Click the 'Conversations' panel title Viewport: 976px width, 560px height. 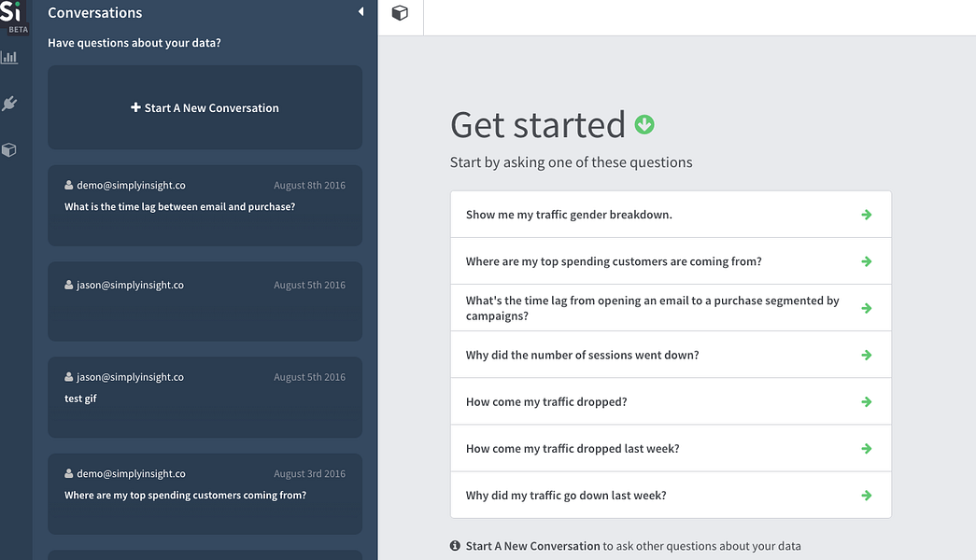(x=94, y=12)
